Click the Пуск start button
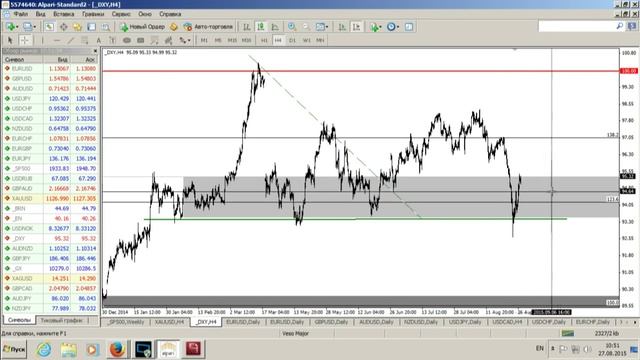The image size is (640, 360). (x=14, y=349)
